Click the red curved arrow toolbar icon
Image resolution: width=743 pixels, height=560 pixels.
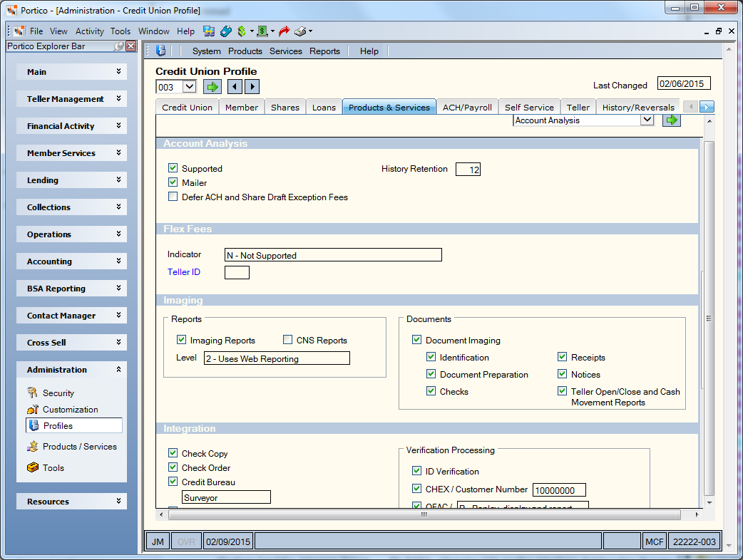[x=284, y=31]
